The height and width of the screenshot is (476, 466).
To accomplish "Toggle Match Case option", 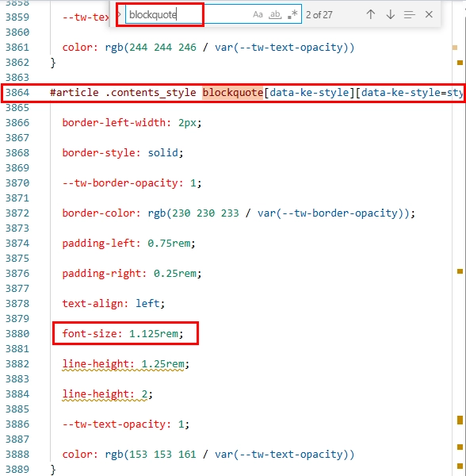I will [258, 14].
